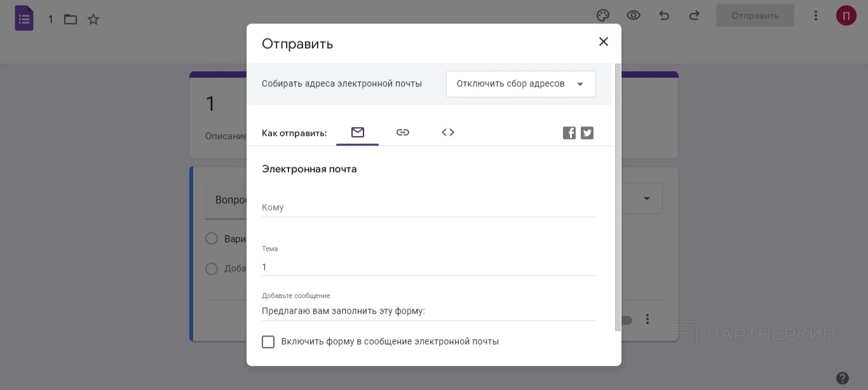Click the Google Forms home icon

click(24, 18)
